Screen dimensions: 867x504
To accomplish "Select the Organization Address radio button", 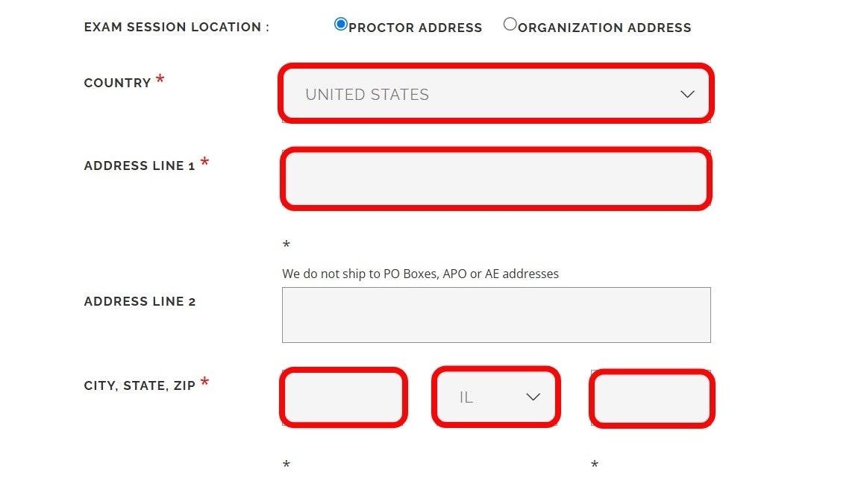I will 510,25.
